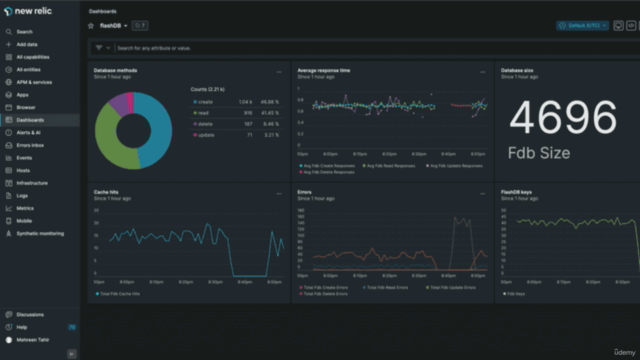Screen dimensions: 640x360
Task: Click the 4696 Fdb Size value
Action: tap(563, 118)
